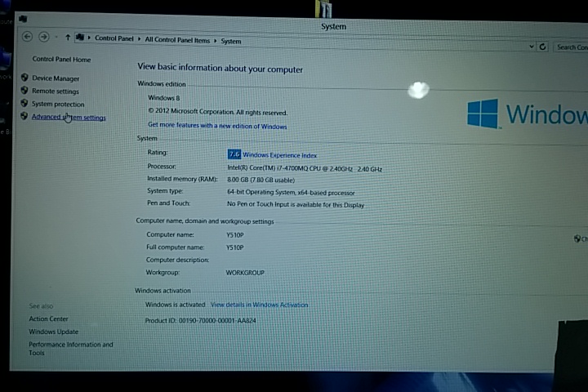Screen dimensions: 588x392
Task: Click the Windows is activated text
Action: tap(175, 305)
